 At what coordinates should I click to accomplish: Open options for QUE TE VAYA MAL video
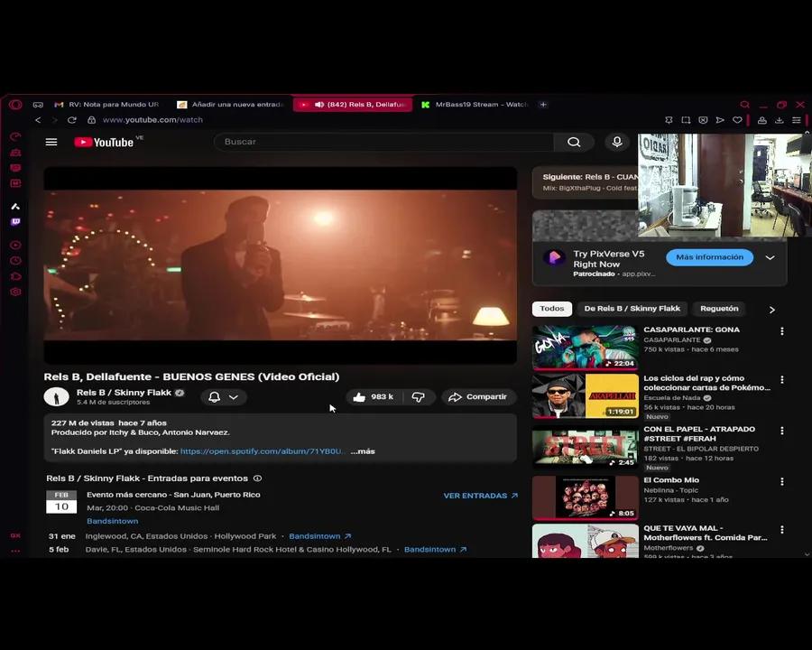[x=782, y=530]
